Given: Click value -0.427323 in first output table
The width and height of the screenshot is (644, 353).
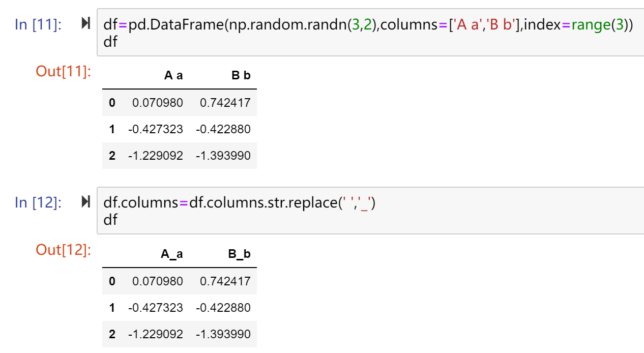Looking at the screenshot, I should 156,129.
